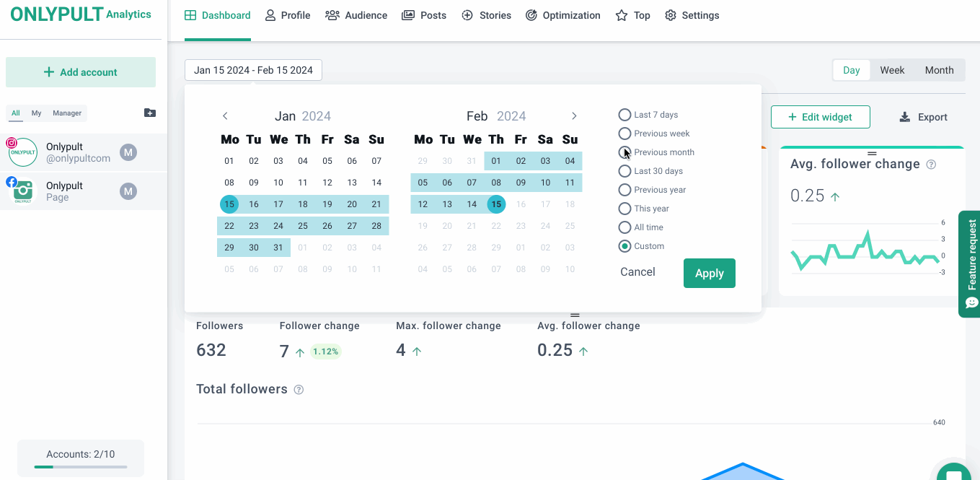Choose the Previous month radio option
Viewport: 980px width, 480px height.
tap(624, 152)
